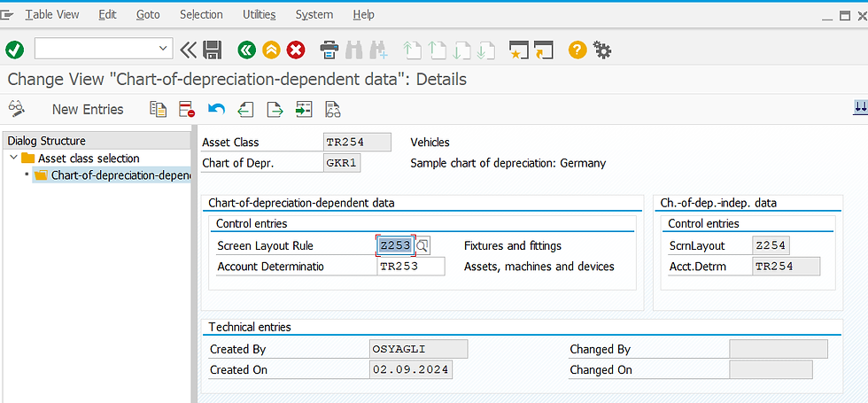Click the yellow Exit icon
The height and width of the screenshot is (403, 868).
pyautogui.click(x=271, y=50)
